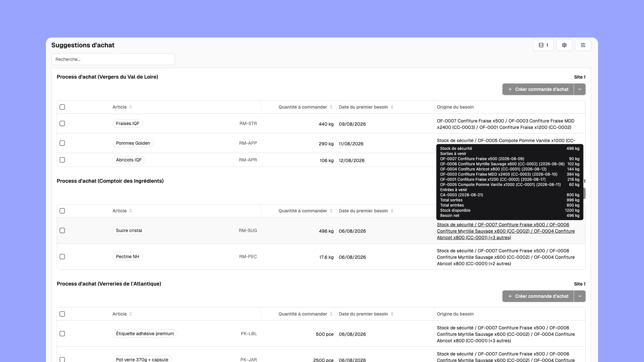644x362 pixels.
Task: Expand dropdown beside Vergers Créer commande d'achat
Action: pos(579,89)
